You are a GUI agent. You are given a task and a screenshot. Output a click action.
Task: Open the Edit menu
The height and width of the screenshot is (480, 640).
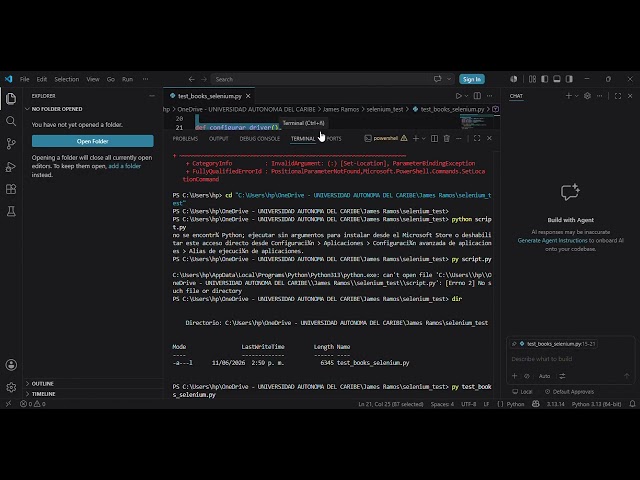42,79
